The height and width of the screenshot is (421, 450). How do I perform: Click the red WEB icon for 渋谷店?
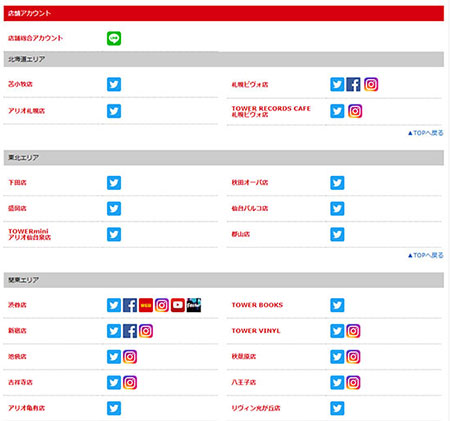pyautogui.click(x=146, y=305)
